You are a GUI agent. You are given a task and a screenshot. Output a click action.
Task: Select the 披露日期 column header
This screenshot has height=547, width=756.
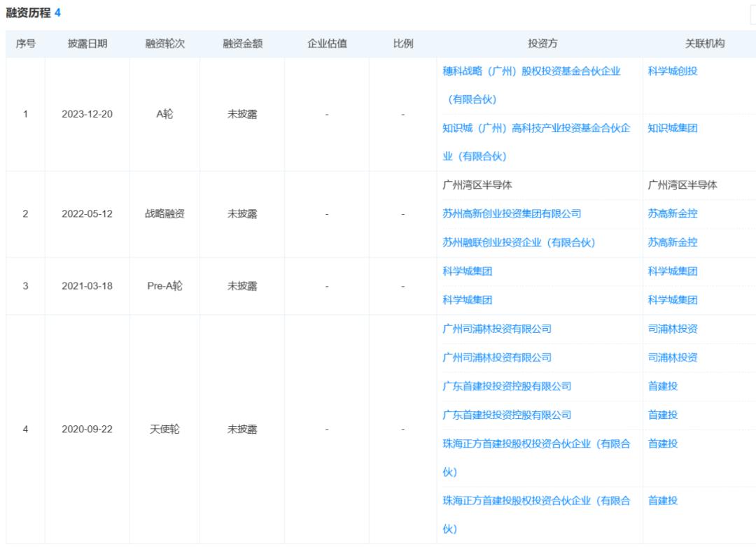coord(87,44)
